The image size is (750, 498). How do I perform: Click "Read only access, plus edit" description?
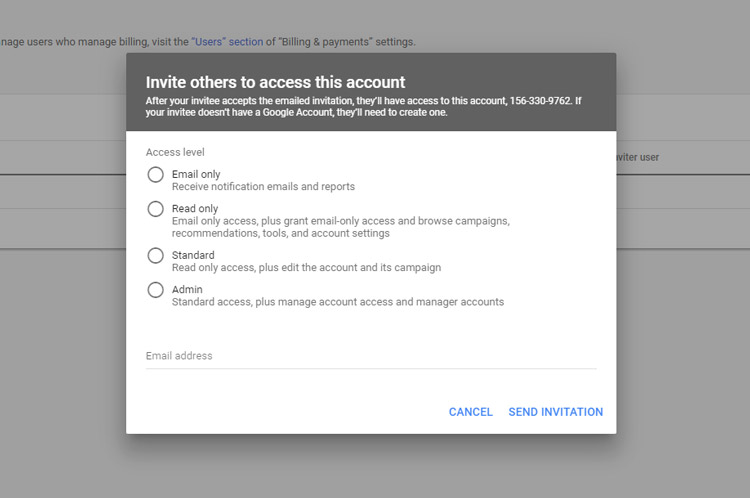tap(306, 268)
